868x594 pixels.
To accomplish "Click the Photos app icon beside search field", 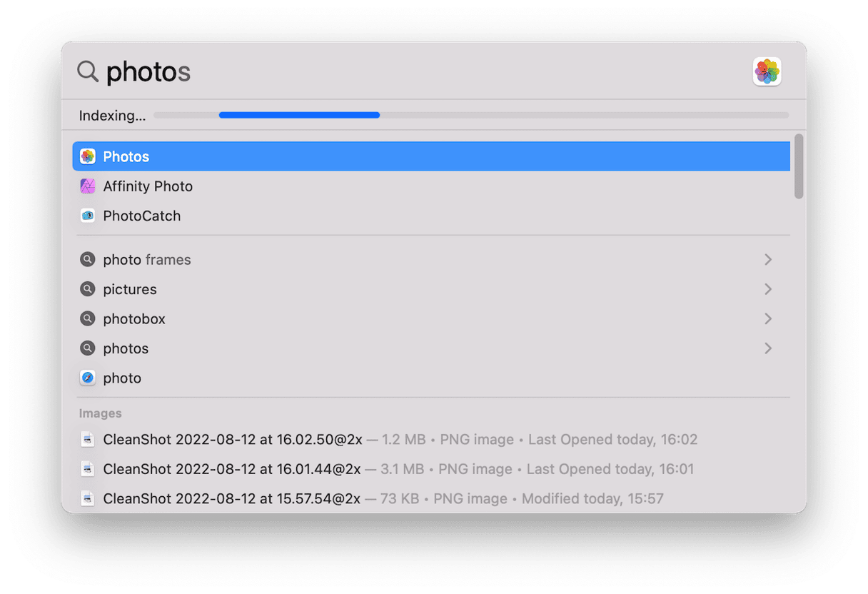I will tap(767, 71).
